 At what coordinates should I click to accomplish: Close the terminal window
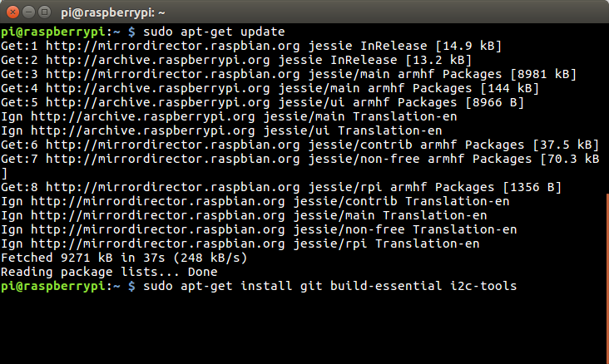(x=12, y=11)
